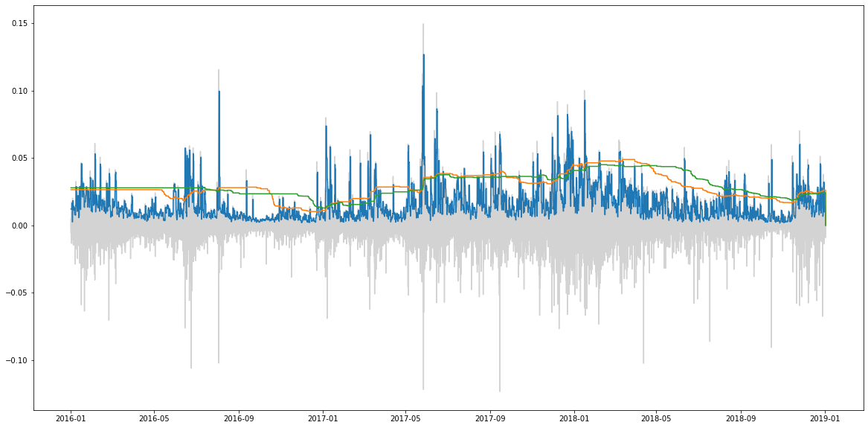Click the 0.15 y-axis tick label
This screenshot has width=868, height=428.
[21, 24]
